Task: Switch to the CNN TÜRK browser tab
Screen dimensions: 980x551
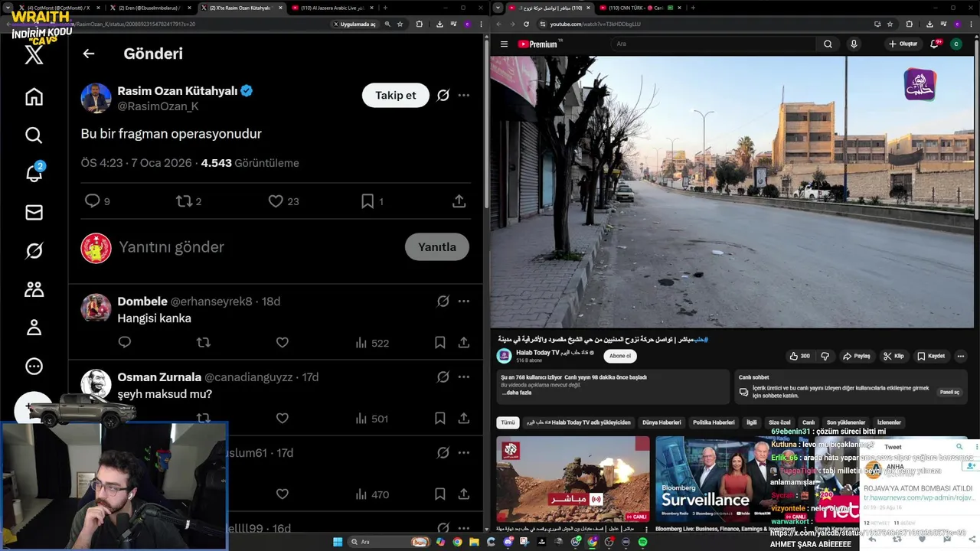Action: [x=642, y=8]
